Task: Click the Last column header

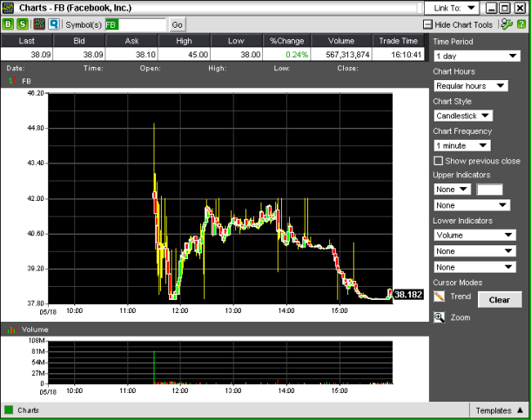Action: [x=26, y=41]
